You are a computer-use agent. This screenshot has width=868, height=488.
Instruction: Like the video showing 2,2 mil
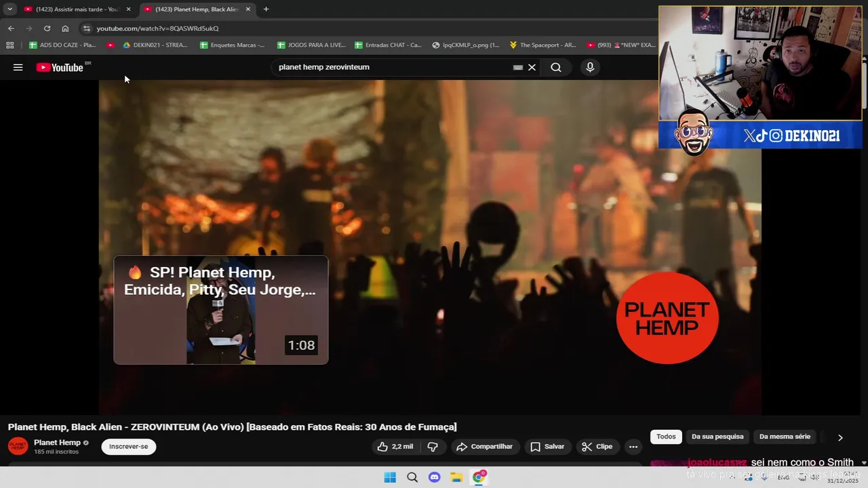pos(395,447)
